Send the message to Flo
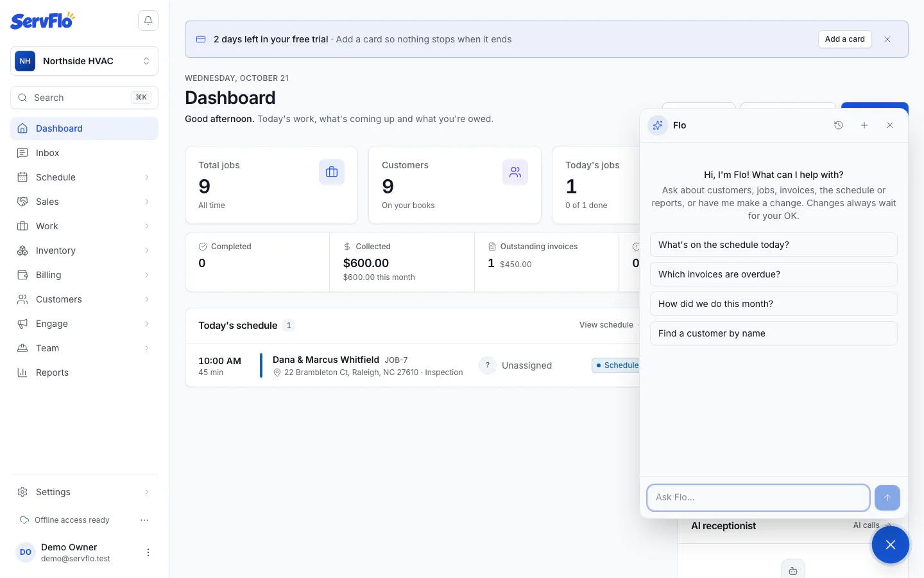Viewport: 924px width, 578px height. 887,498
